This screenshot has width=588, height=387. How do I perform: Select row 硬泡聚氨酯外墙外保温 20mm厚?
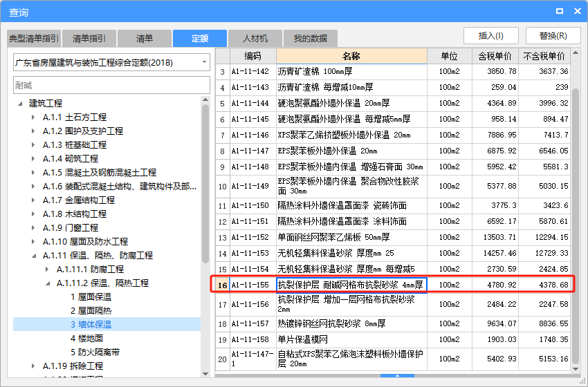click(x=393, y=104)
